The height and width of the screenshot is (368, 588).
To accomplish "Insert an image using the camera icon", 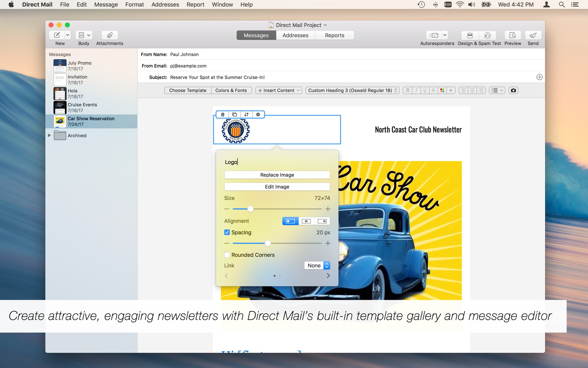I will [513, 90].
